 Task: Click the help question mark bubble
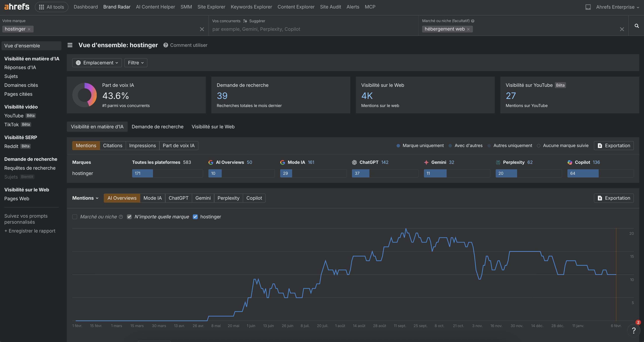pos(634,330)
